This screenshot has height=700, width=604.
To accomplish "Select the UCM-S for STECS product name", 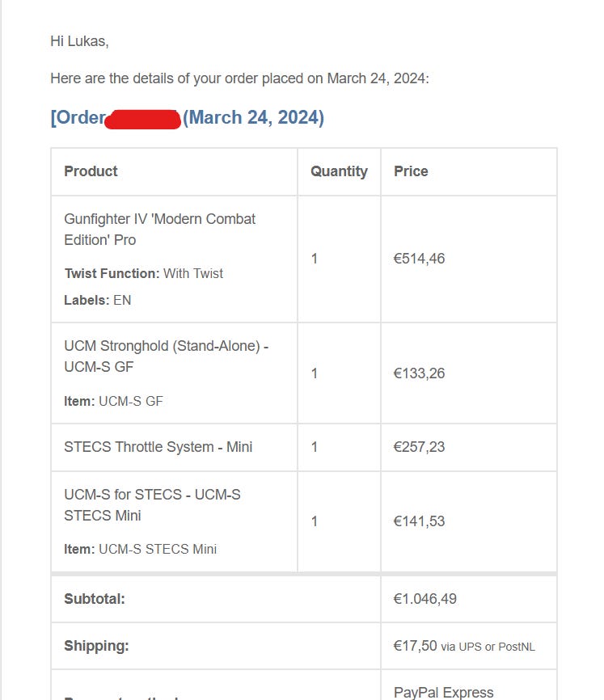I will click(x=152, y=505).
